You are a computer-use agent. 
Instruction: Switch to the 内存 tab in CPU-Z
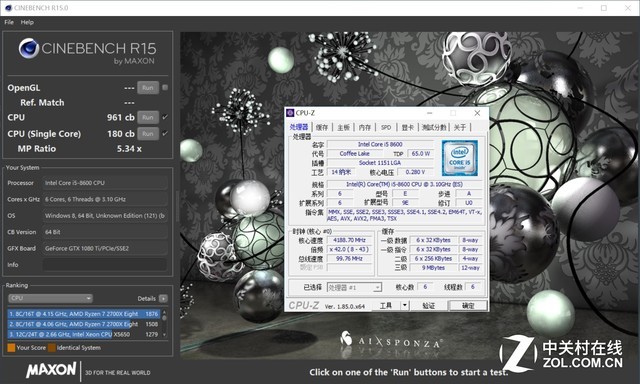[364, 127]
